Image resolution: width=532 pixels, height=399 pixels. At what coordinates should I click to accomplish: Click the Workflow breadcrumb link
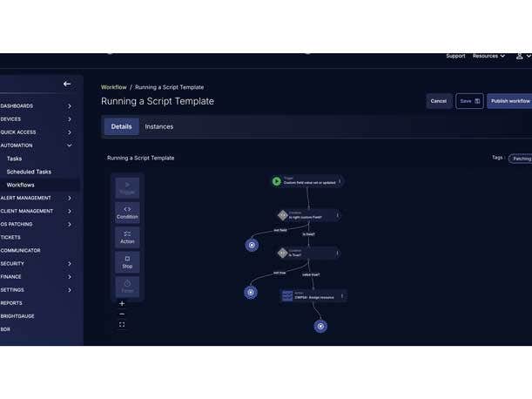pos(113,87)
